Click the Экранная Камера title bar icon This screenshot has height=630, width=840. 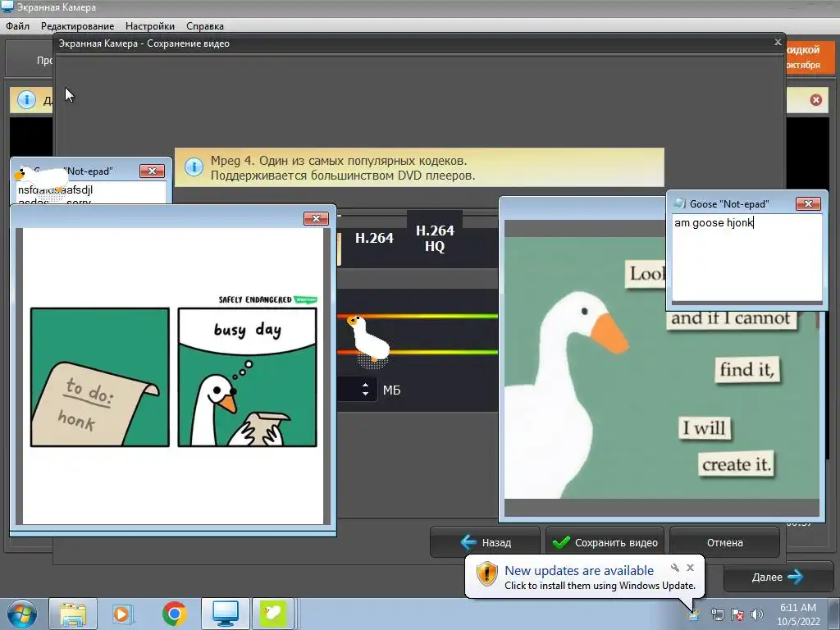click(7, 7)
